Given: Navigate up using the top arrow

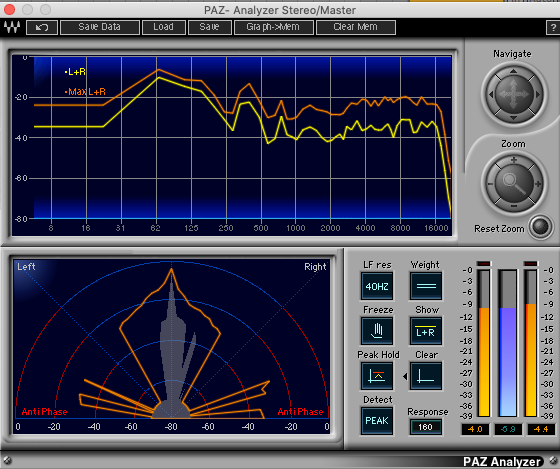Looking at the screenshot, I should pyautogui.click(x=513, y=71).
